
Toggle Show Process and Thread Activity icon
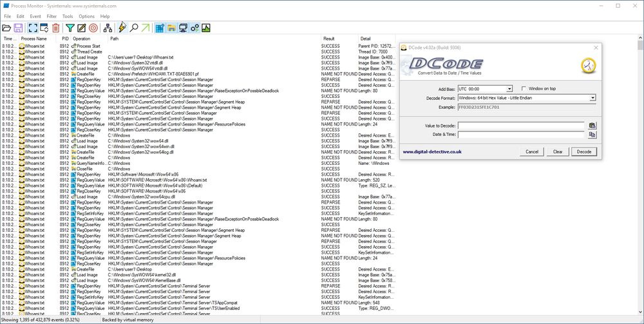coord(194,28)
